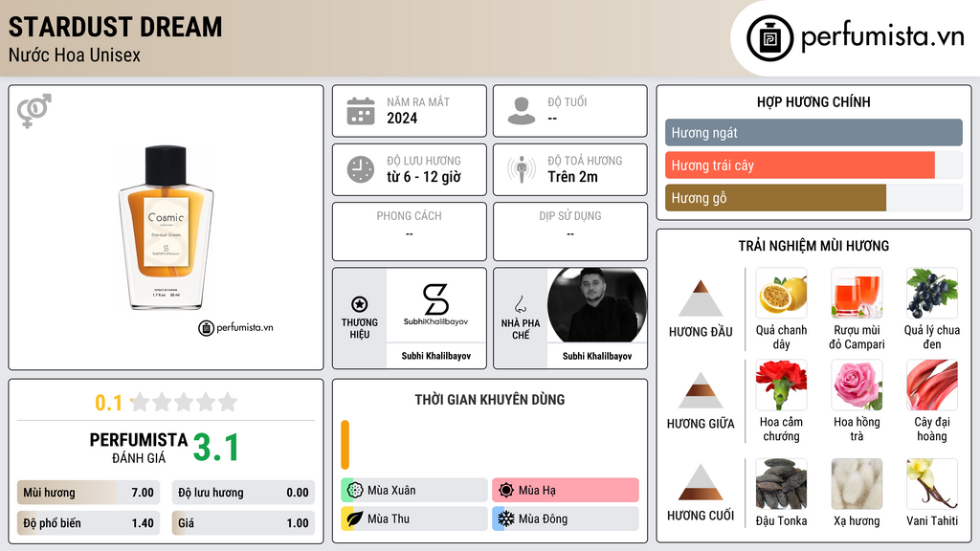The height and width of the screenshot is (551, 980).
Task: Click the sun icon for Mùa Hạ
Action: point(506,490)
